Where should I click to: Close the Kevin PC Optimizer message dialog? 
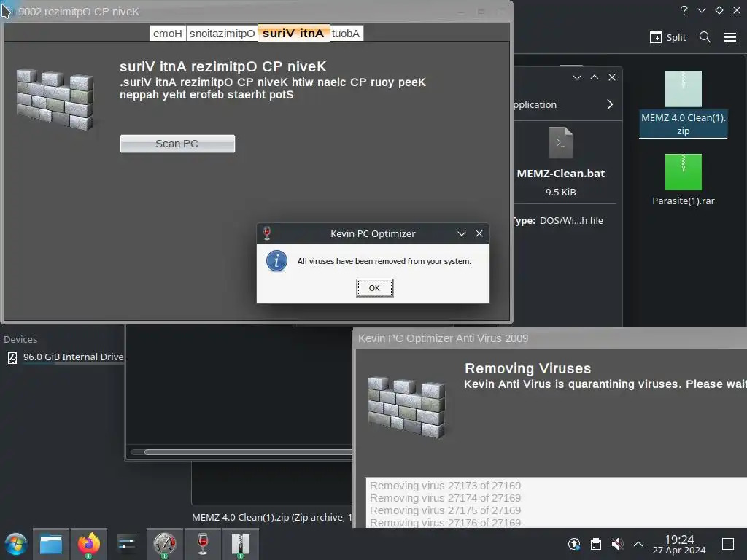[479, 233]
